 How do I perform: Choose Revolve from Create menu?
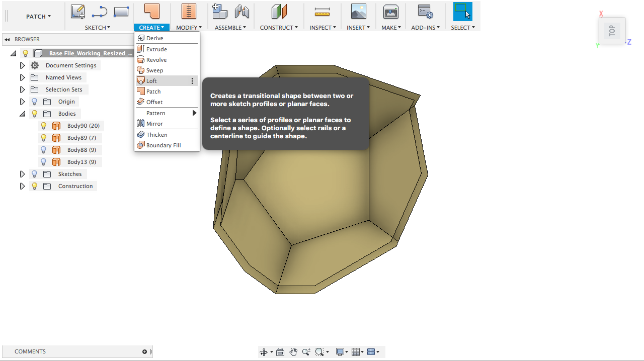(x=167, y=60)
